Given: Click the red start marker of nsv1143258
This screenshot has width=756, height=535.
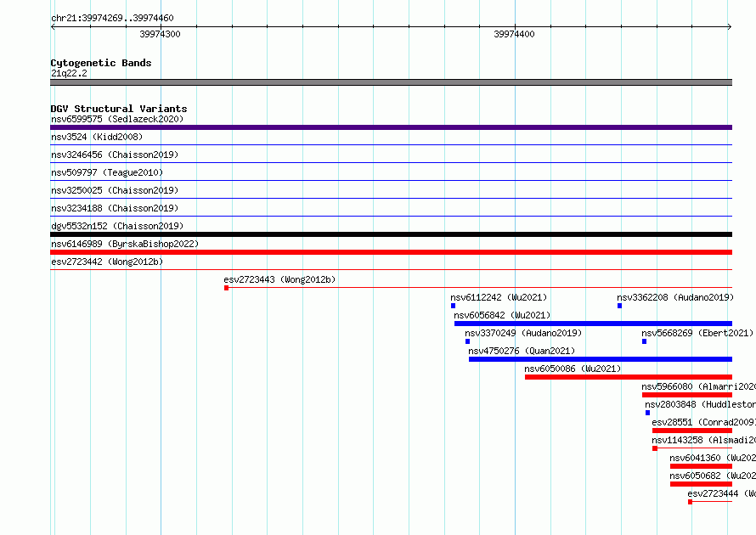Looking at the screenshot, I should click(x=655, y=448).
